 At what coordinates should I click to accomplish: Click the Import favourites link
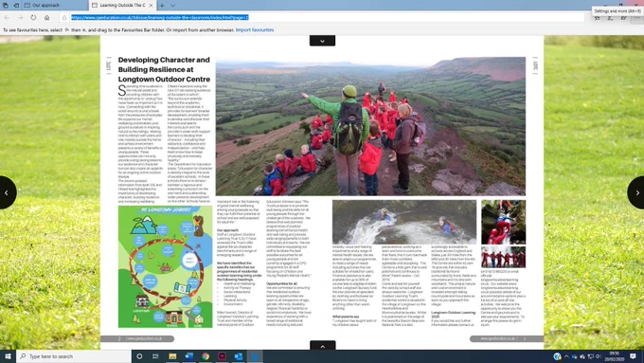tap(255, 30)
